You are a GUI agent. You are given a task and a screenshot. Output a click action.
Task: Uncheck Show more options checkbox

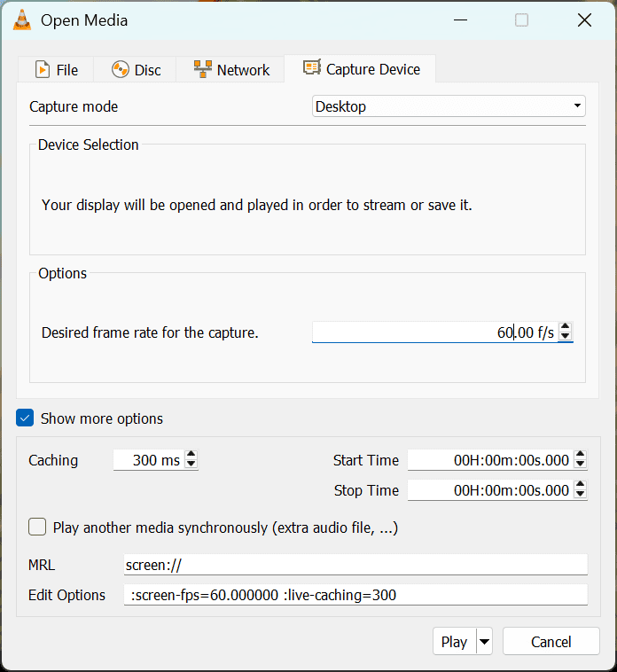tap(25, 418)
